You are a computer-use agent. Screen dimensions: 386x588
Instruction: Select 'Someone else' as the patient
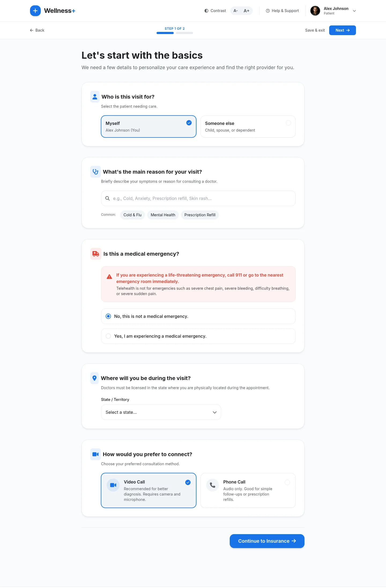coord(247,126)
